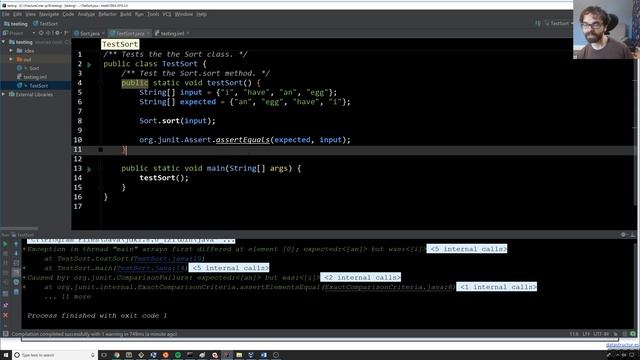This screenshot has height=360, width=640.
Task: Open the LF line separator selector in status bar
Action: (x=586, y=334)
